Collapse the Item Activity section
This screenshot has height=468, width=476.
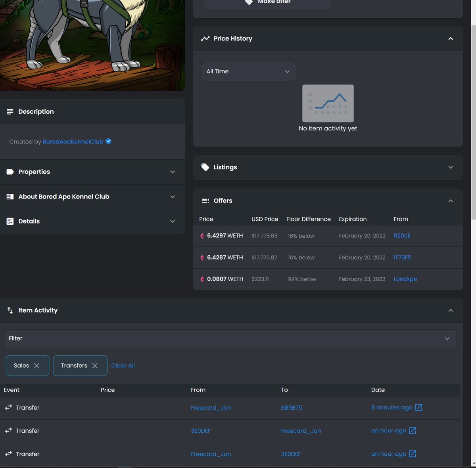click(451, 310)
